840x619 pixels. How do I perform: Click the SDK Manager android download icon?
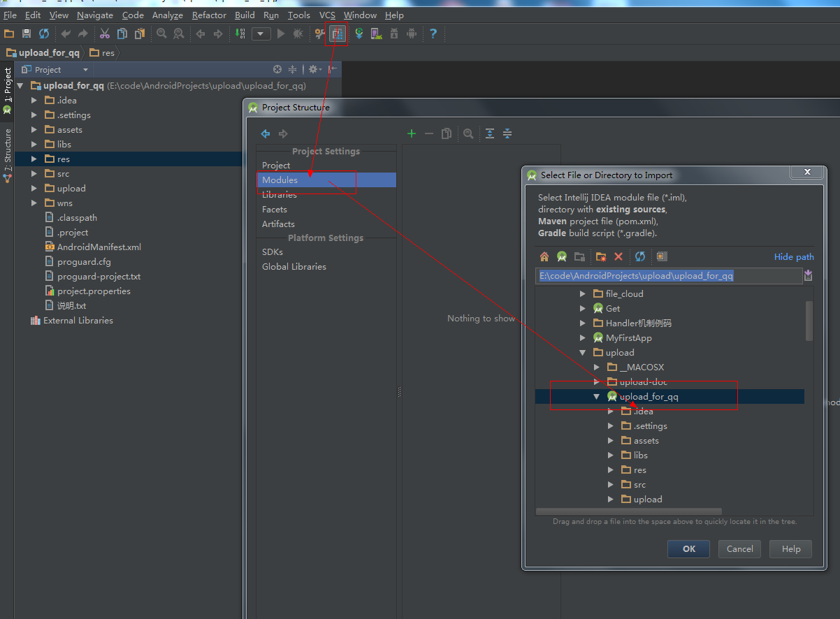[394, 34]
